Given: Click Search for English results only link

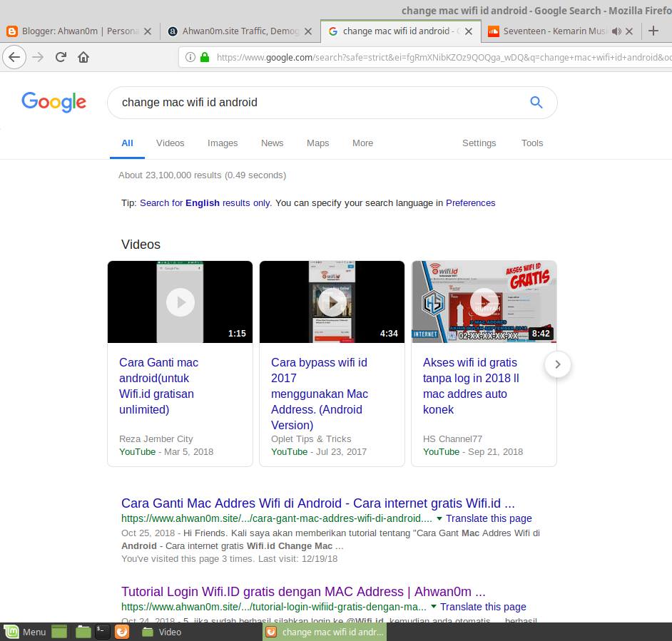Looking at the screenshot, I should click(205, 202).
